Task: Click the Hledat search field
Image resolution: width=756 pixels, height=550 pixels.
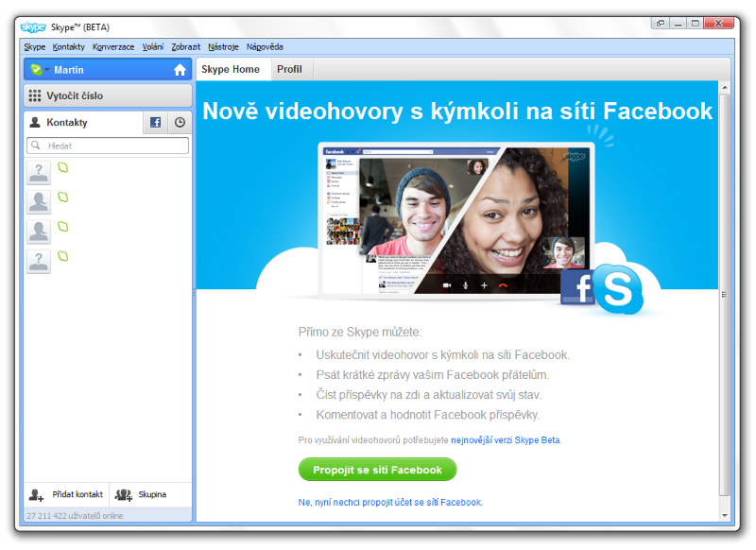Action: click(x=108, y=146)
